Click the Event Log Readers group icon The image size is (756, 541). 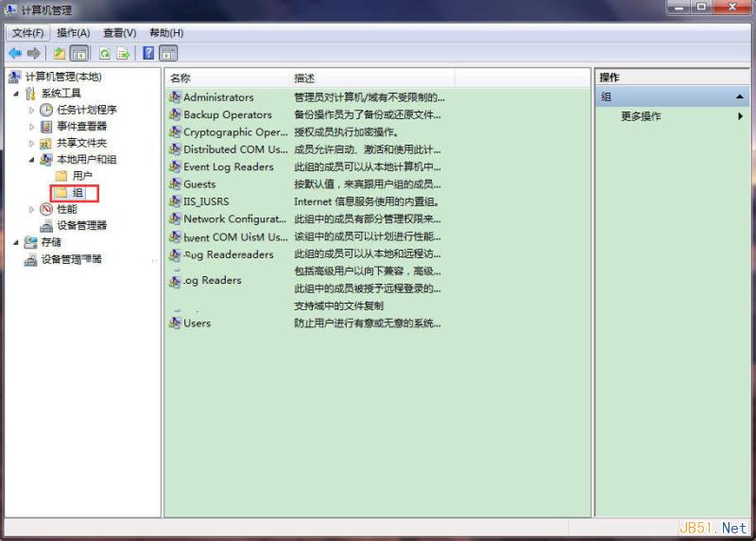pyautogui.click(x=175, y=166)
